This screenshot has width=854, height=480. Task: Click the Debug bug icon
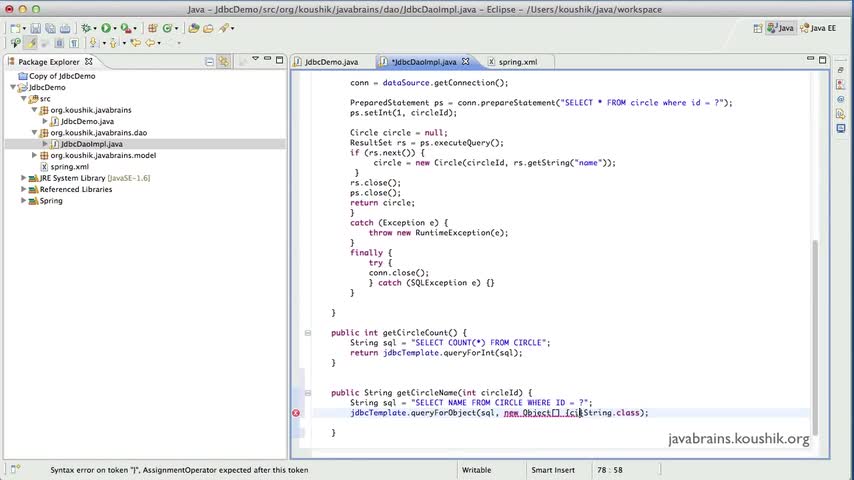86,28
